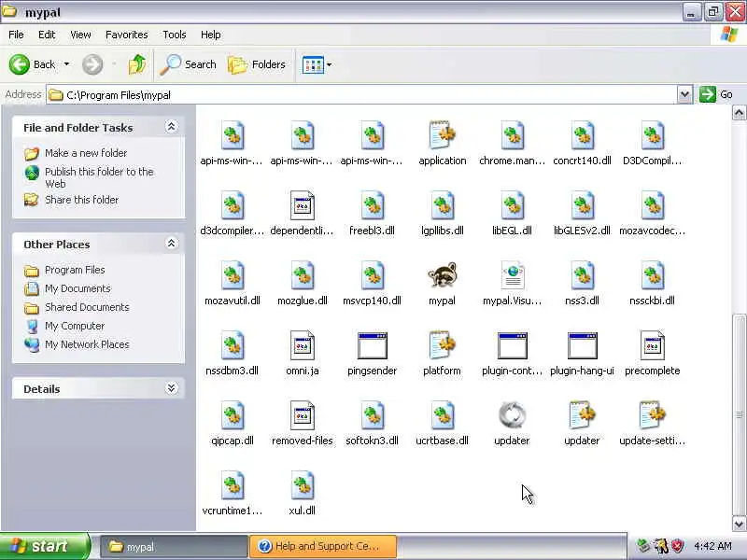Image resolution: width=747 pixels, height=560 pixels.
Task: Select the platform settings file icon
Action: point(442,344)
